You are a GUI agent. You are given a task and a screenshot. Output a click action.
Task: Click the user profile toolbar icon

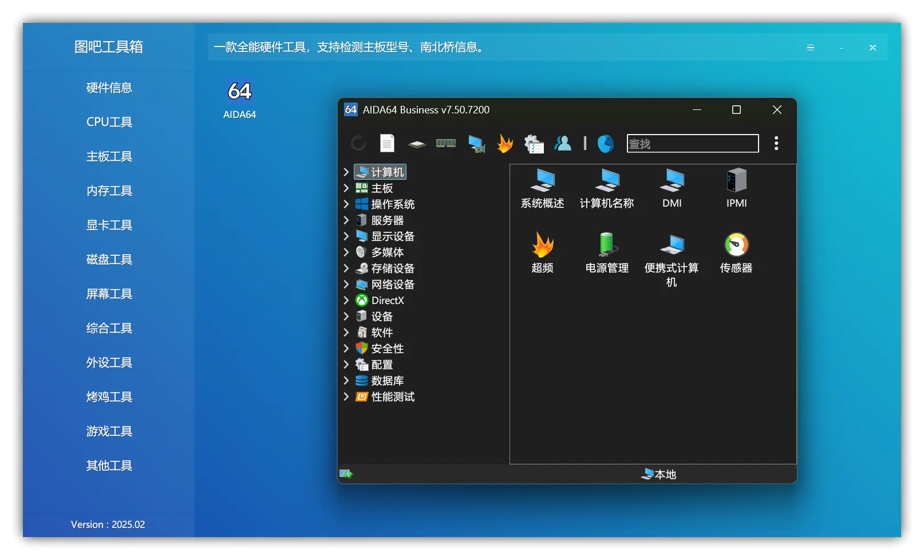coord(563,143)
